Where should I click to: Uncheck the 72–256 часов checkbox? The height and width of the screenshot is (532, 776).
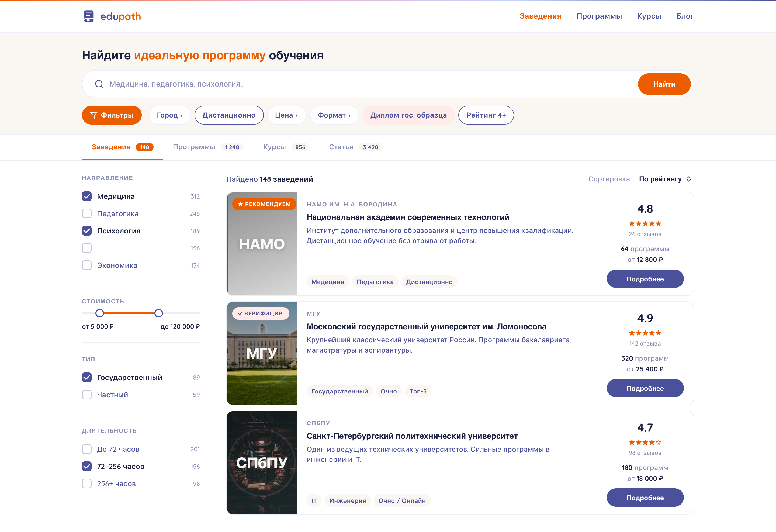tap(87, 466)
